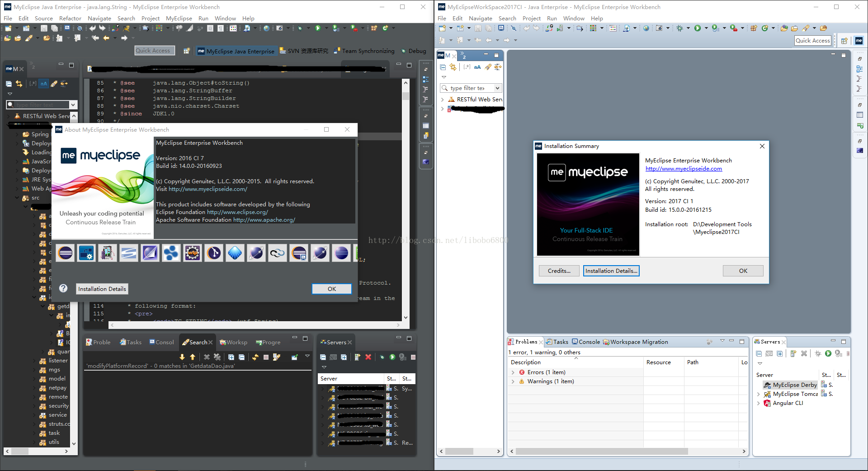Image resolution: width=868 pixels, height=471 pixels.
Task: Start server with green icon in left Servers view
Action: [392, 357]
